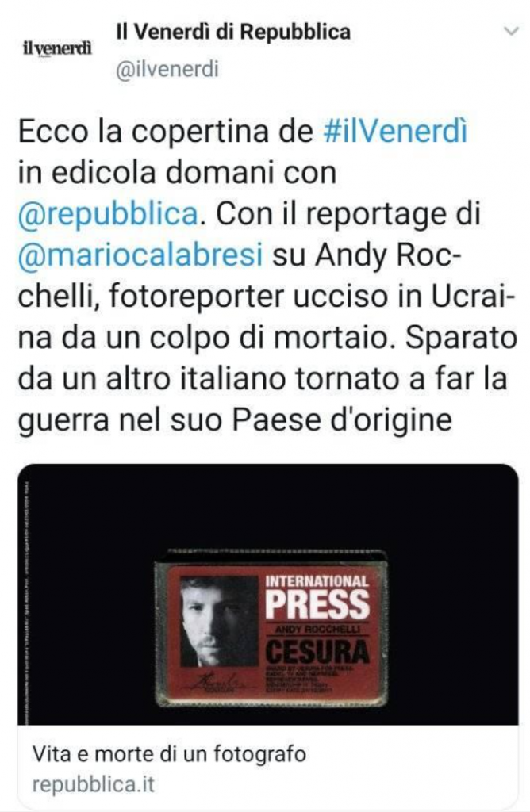530x812 pixels.
Task: Click tweet line ending 'Paese d'origine'
Action: coord(235,420)
